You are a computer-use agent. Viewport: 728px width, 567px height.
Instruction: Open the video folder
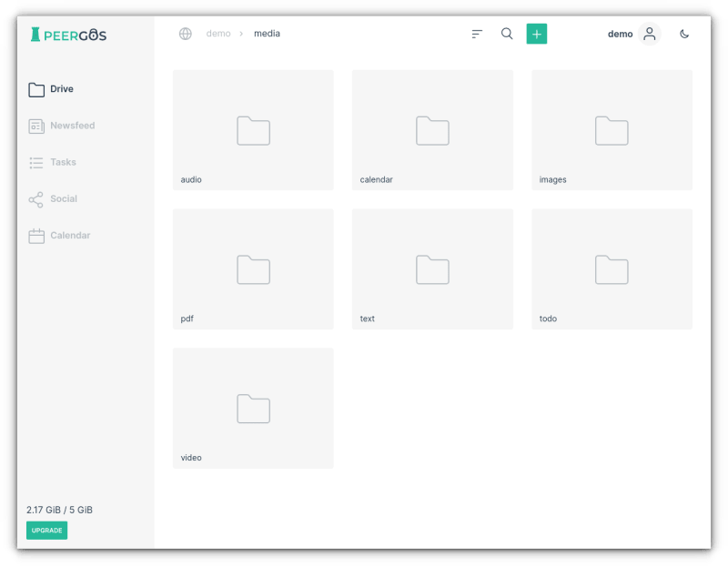(253, 409)
